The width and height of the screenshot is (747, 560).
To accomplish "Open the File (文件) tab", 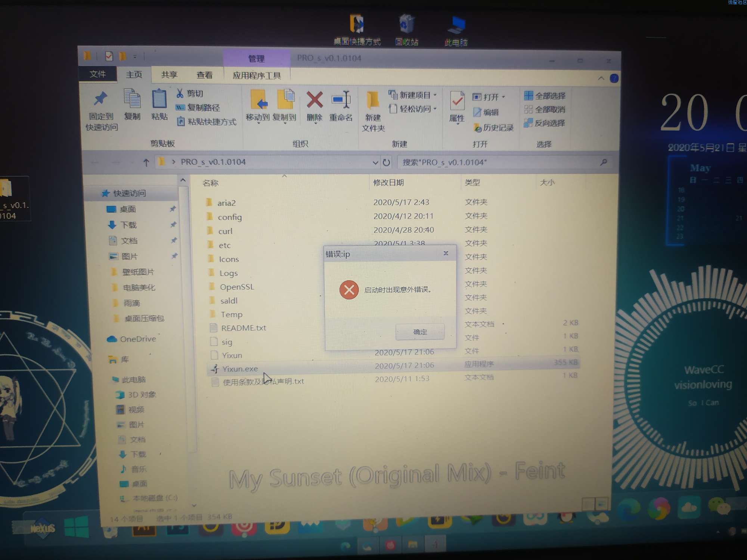I will click(x=97, y=74).
